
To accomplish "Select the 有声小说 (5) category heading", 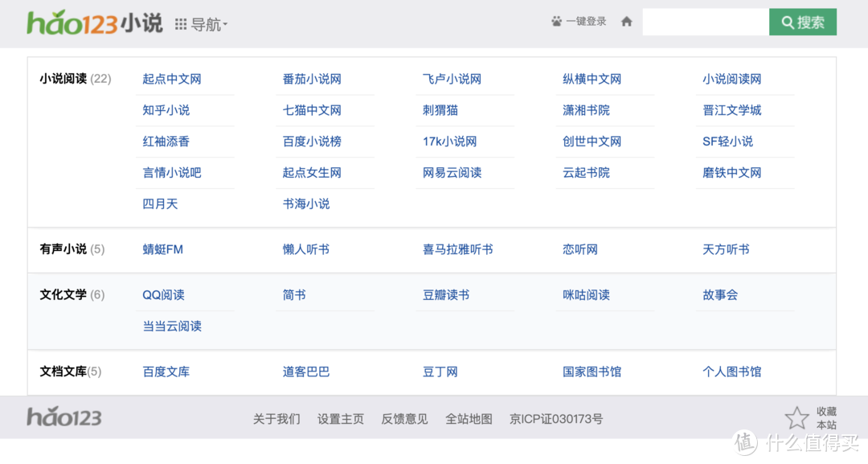I will click(72, 250).
